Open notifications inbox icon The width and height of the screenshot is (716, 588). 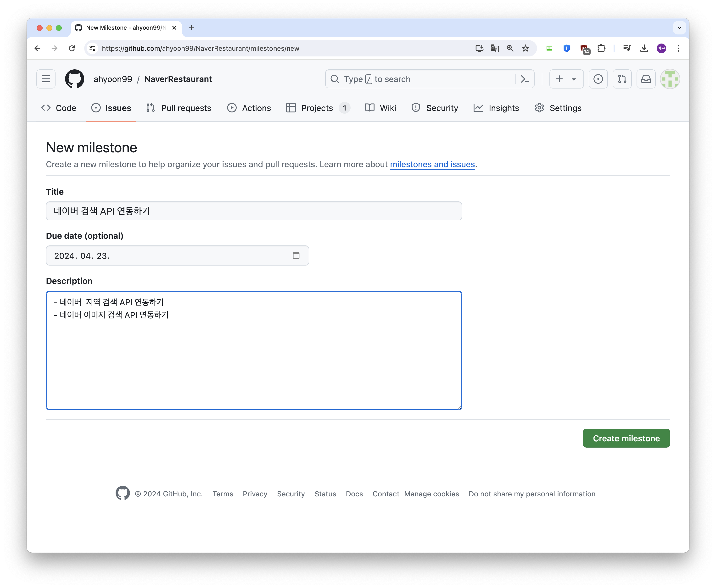point(646,79)
